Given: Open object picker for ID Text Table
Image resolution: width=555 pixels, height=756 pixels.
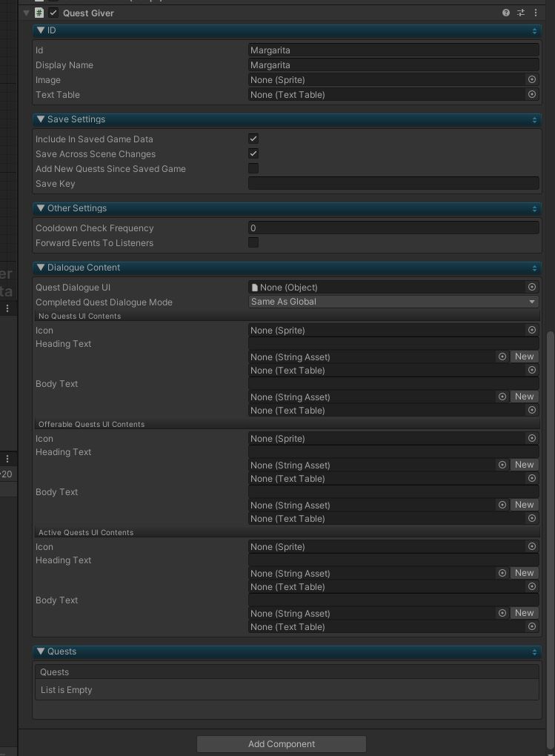Looking at the screenshot, I should click(532, 95).
